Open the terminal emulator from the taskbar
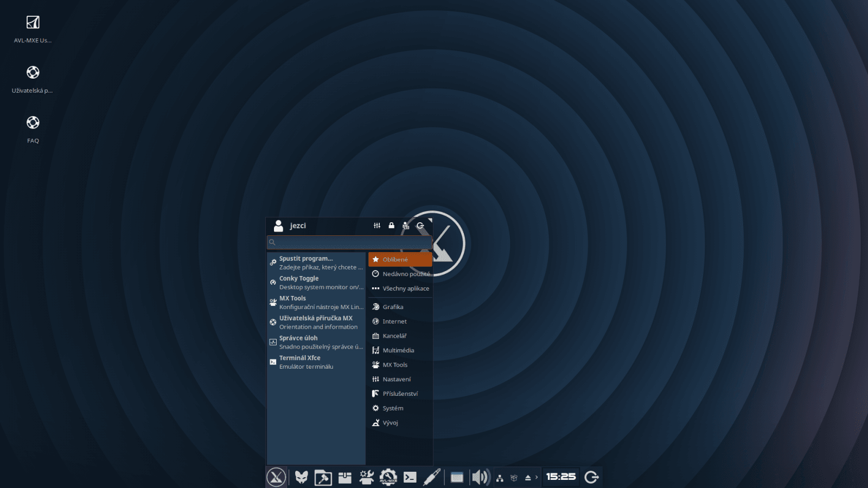This screenshot has height=488, width=868. (x=411, y=478)
